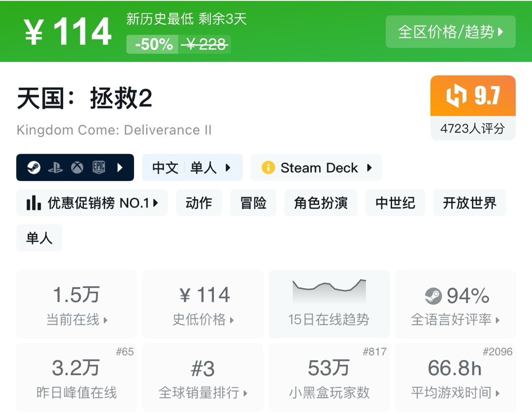This screenshot has height=414, width=532.
Task: Click the PlayStation platform icon
Action: tap(55, 168)
